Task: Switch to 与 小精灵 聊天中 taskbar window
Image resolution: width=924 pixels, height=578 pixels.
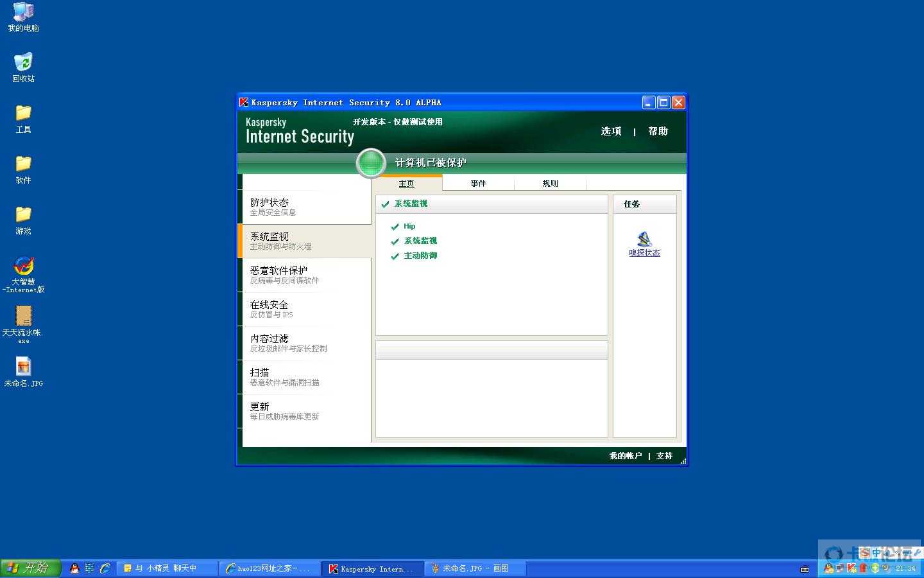Action: pos(167,568)
